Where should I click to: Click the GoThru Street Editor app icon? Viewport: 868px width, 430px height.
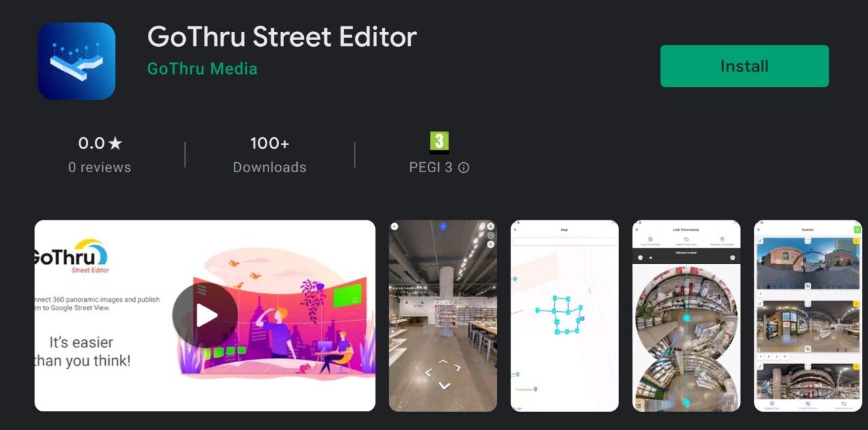tap(77, 61)
